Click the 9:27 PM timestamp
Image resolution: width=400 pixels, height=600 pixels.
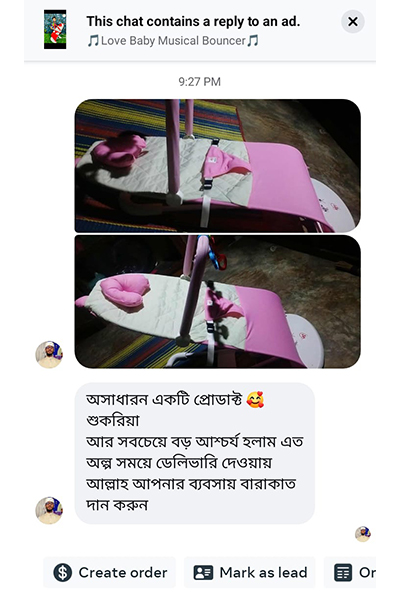[x=199, y=82]
